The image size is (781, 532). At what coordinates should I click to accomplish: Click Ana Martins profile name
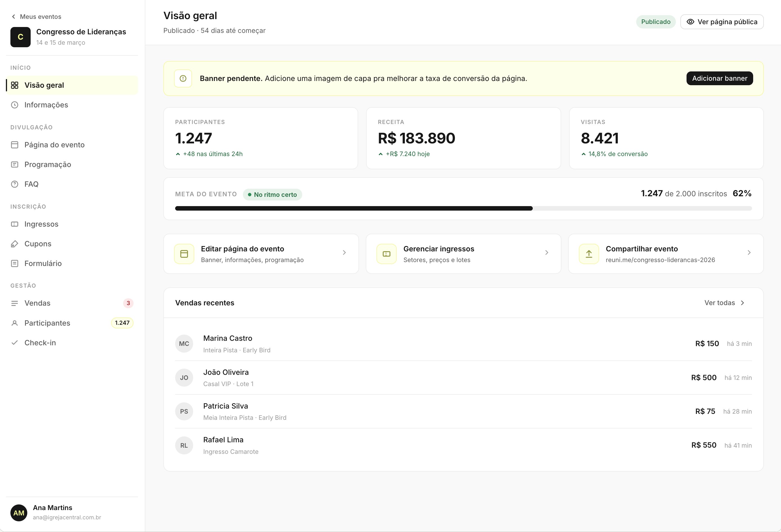(x=52, y=508)
